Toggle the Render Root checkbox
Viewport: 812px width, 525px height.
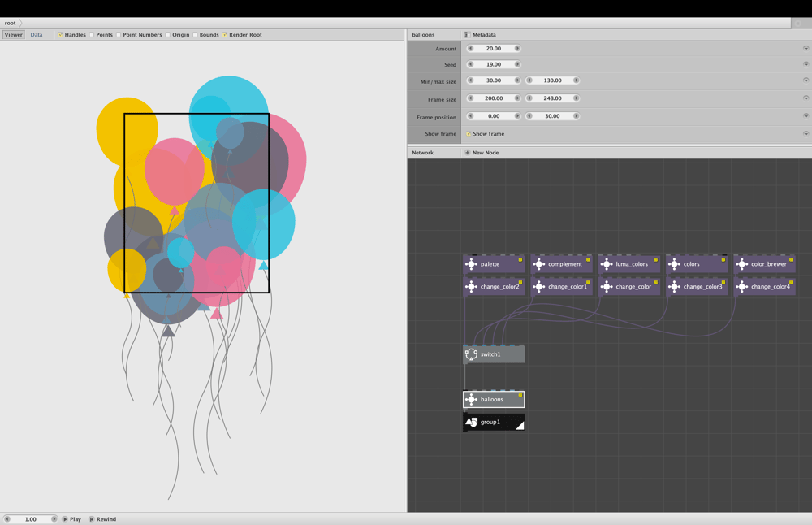coord(225,35)
